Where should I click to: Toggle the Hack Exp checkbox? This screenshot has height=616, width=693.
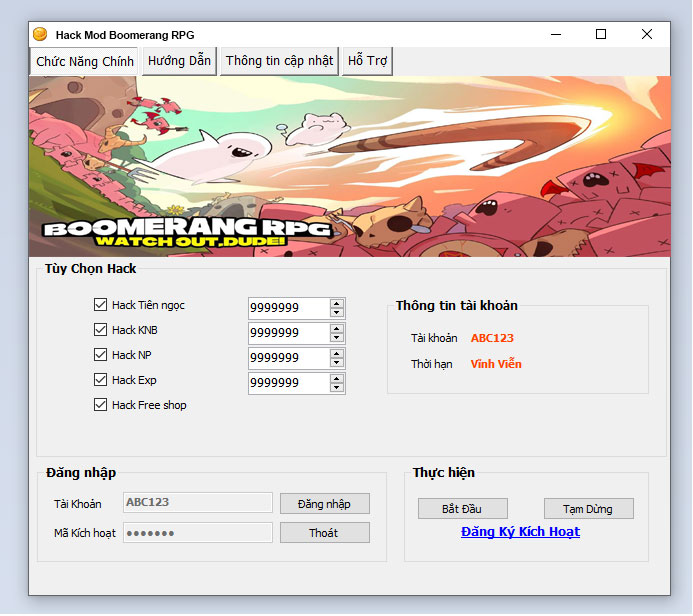[x=100, y=380]
